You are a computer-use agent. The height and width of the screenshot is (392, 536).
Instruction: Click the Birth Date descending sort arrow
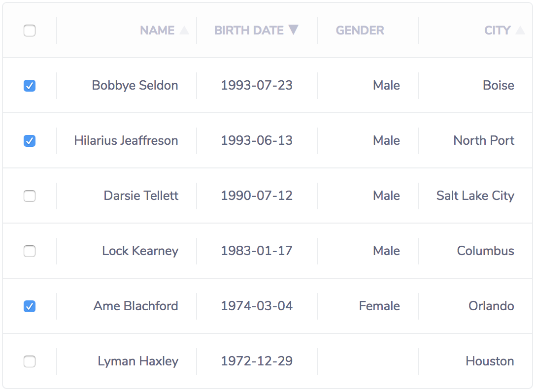pyautogui.click(x=293, y=30)
